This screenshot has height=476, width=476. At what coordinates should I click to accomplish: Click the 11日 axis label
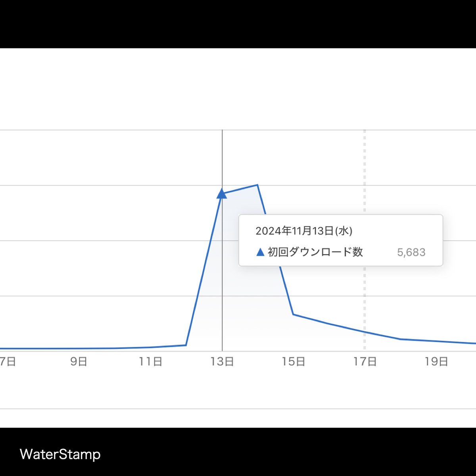[151, 361]
